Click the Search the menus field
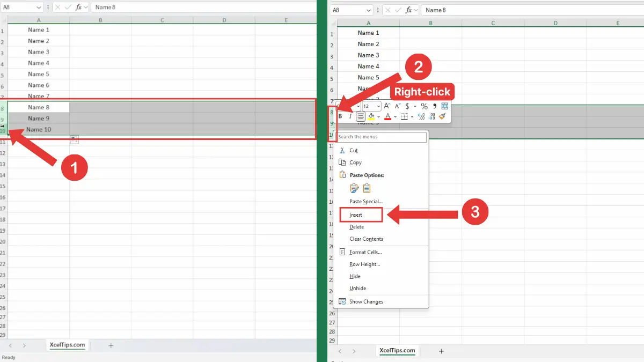 [381, 137]
